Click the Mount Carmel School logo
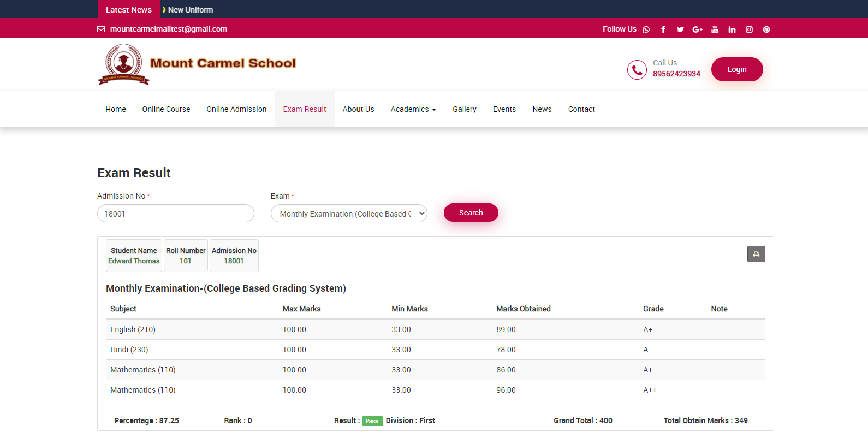 point(197,64)
